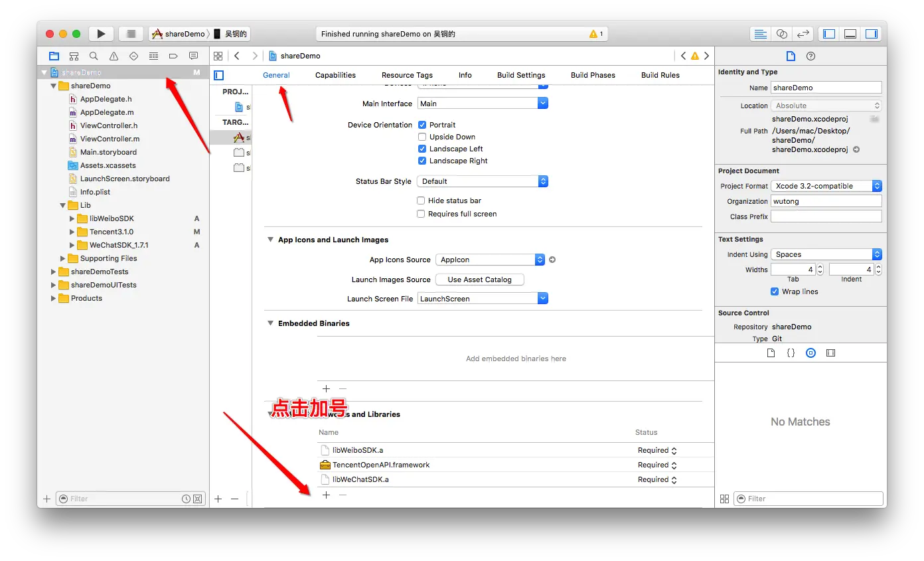Open the Breakpoint navigator icon
The width and height of the screenshot is (924, 561).
click(x=173, y=56)
